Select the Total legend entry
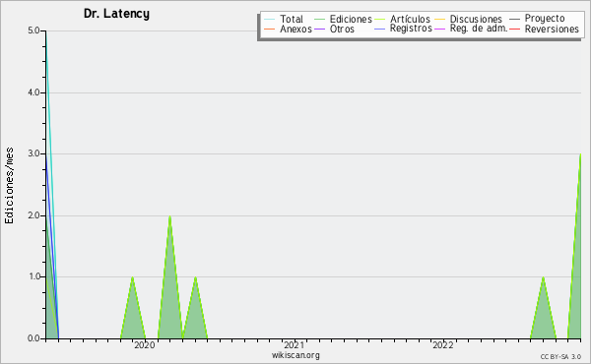The image size is (591, 364). tap(284, 19)
